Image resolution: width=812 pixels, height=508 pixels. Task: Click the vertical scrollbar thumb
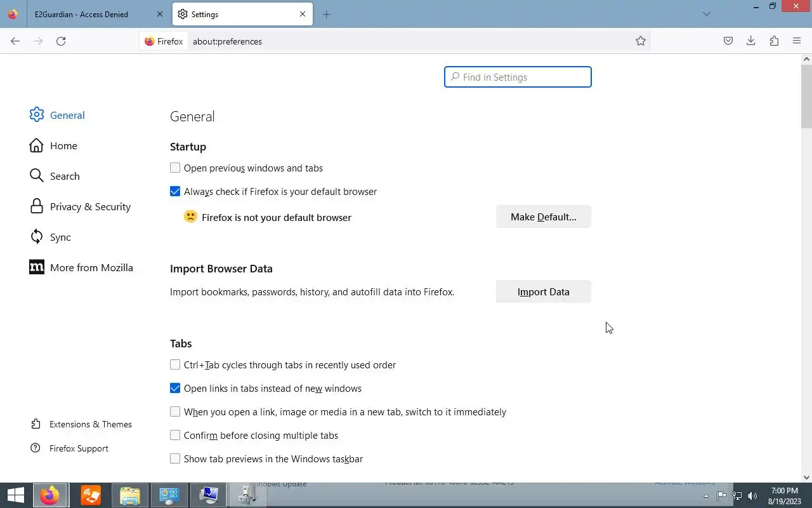point(807,95)
